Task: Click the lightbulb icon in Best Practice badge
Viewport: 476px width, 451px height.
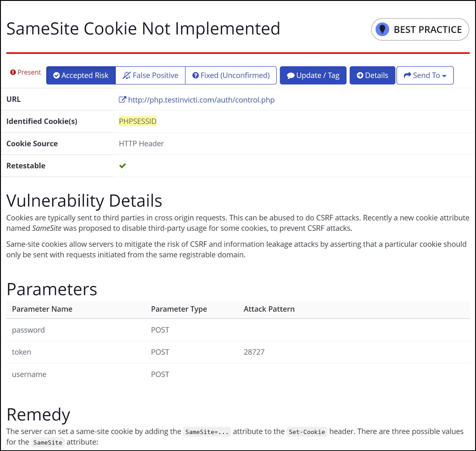Action: coord(382,29)
